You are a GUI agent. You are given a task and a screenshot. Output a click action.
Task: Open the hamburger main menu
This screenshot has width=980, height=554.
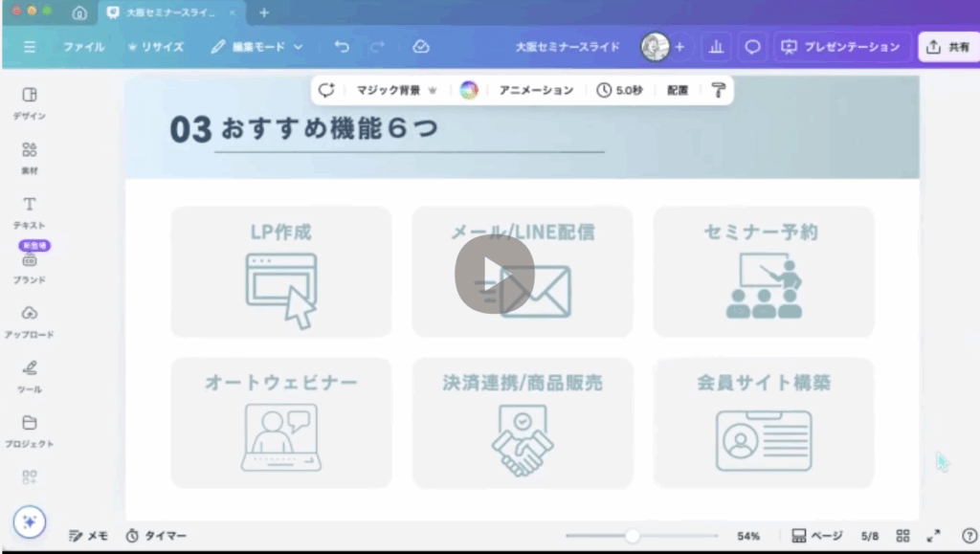click(x=30, y=47)
